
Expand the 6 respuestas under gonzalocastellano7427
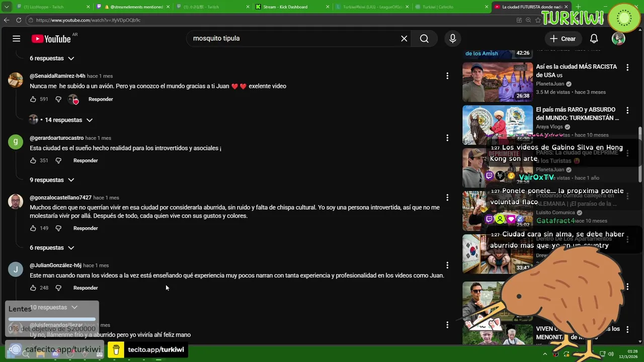(52, 248)
